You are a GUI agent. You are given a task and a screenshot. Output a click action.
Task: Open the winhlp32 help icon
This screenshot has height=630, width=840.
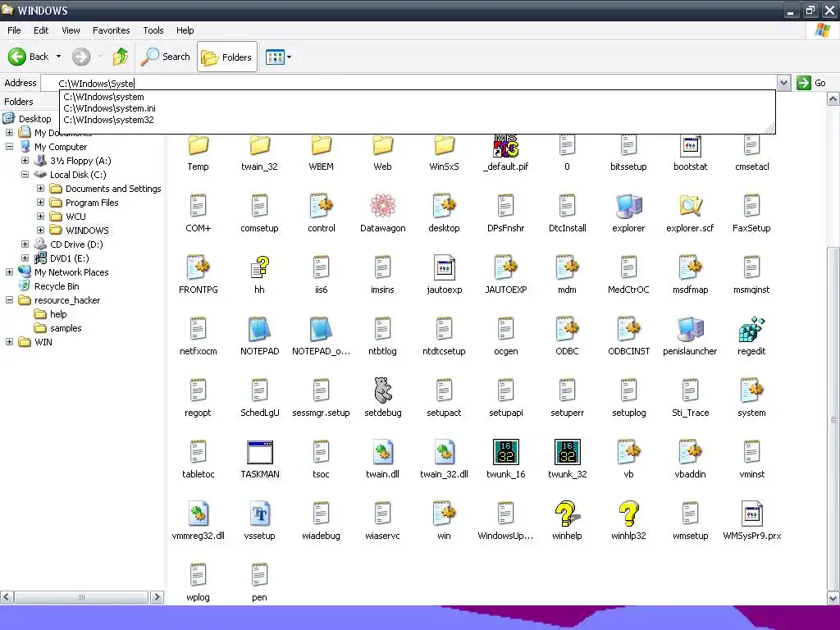[628, 514]
